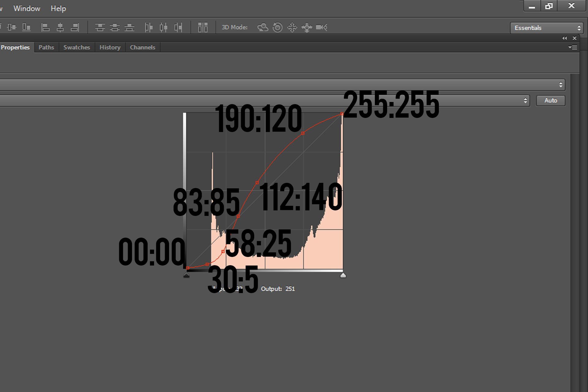This screenshot has width=588, height=392.
Task: Click the auto-align layers icon
Action: pos(203,28)
